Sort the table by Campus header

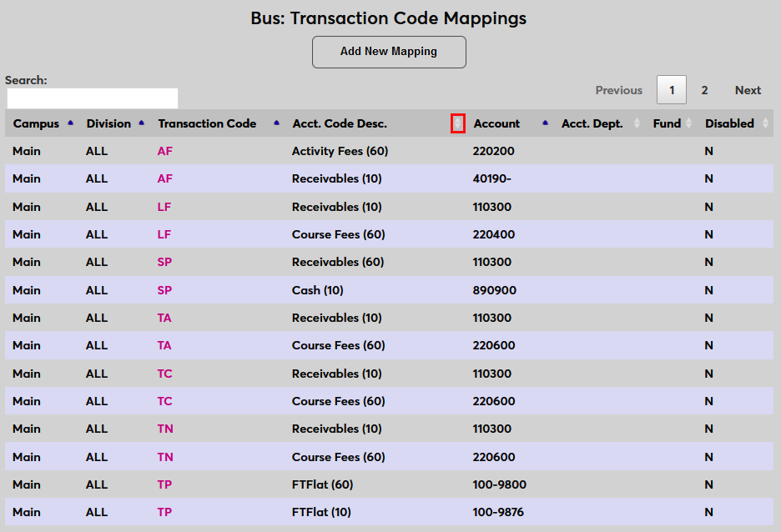coord(35,123)
